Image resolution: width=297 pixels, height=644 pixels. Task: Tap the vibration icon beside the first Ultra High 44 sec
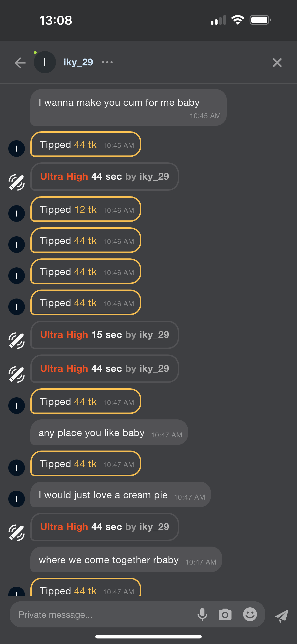[17, 182]
